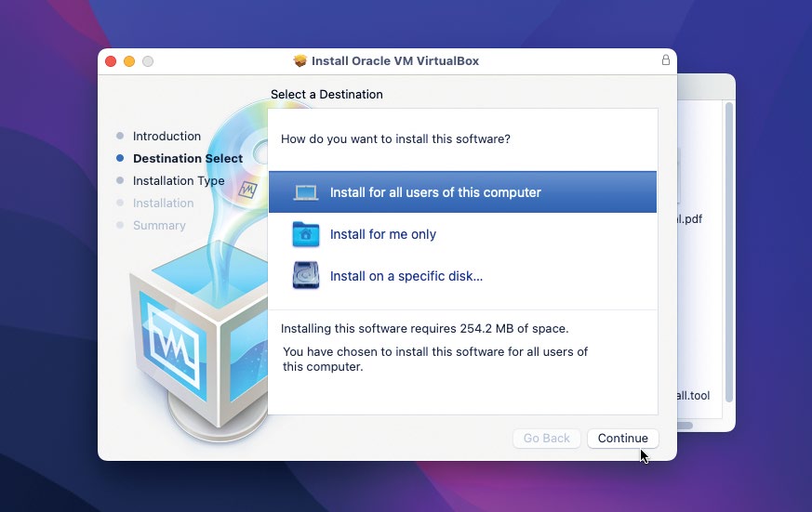The image size is (812, 512).
Task: Select the Summary step label in the sidebar
Action: (159, 226)
